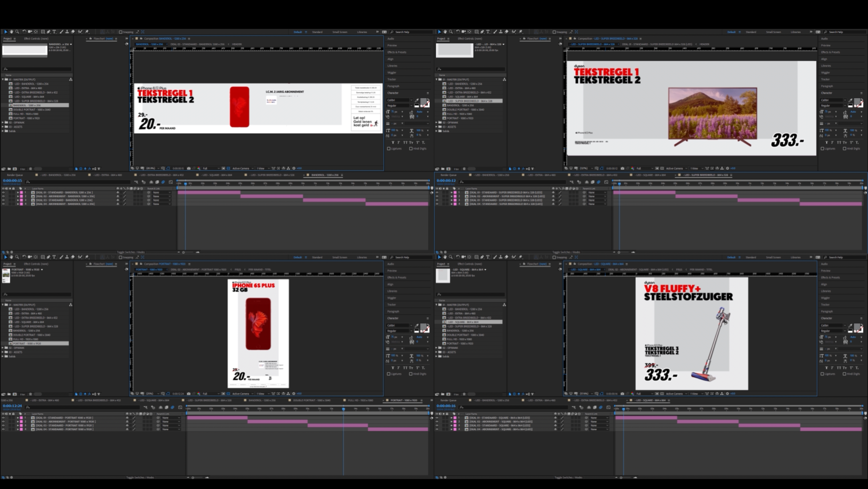Click Toggle Switches / Modes under the SQUARE timeline
The height and width of the screenshot is (489, 868).
click(568, 477)
